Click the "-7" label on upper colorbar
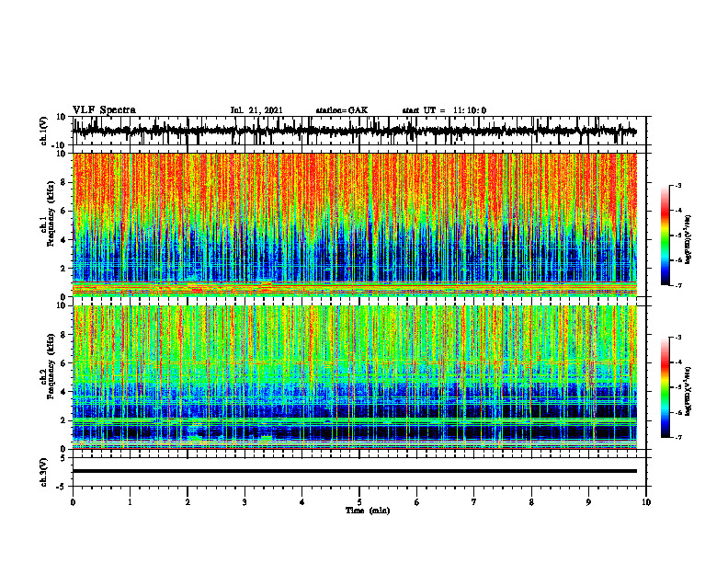This screenshot has height=563, width=728. [678, 285]
